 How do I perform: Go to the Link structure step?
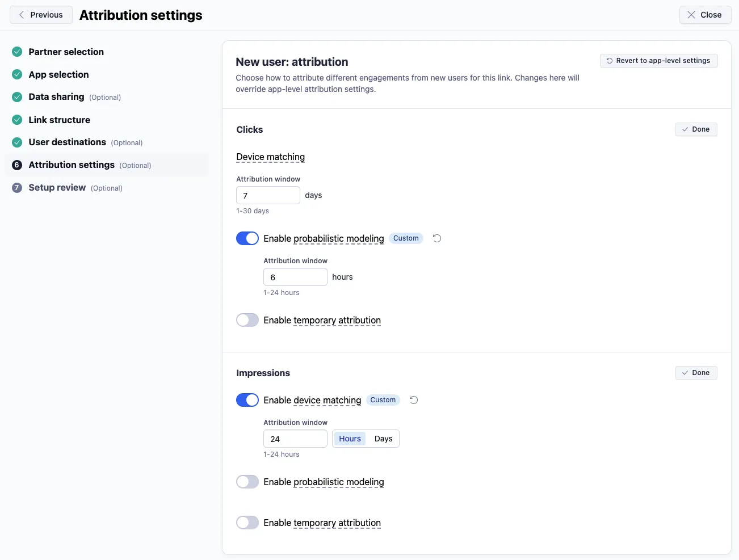[x=59, y=120]
